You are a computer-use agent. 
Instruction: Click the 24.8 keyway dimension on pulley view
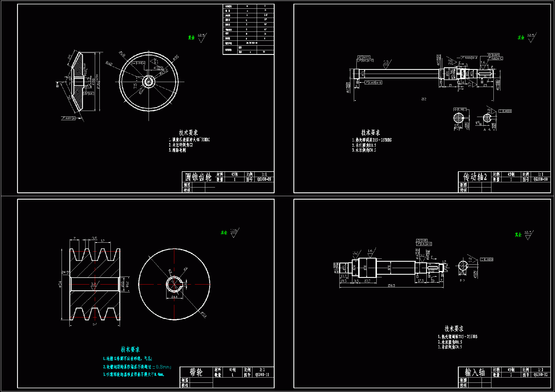(x=174, y=297)
